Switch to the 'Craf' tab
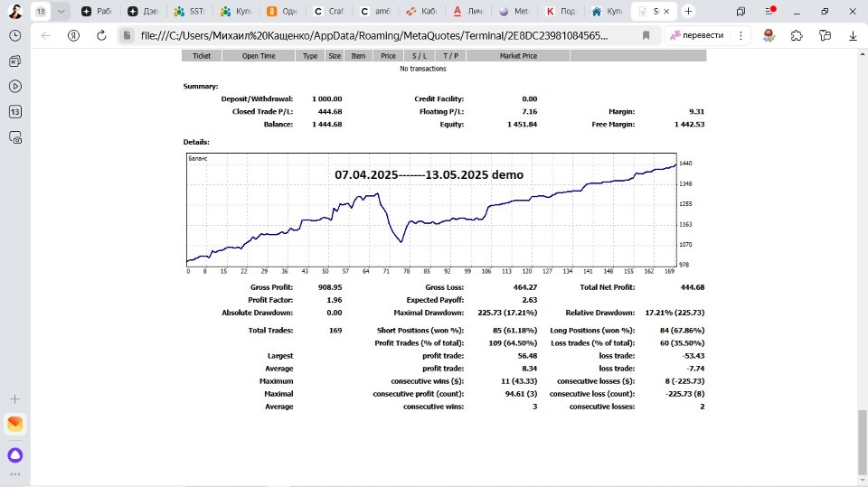868x487 pixels. (x=329, y=11)
